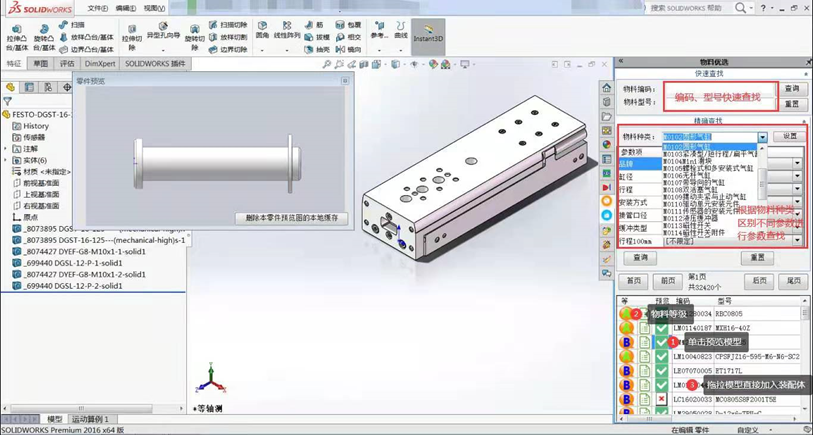Switch to the 草图 tab
The width and height of the screenshot is (813, 435).
coord(41,64)
